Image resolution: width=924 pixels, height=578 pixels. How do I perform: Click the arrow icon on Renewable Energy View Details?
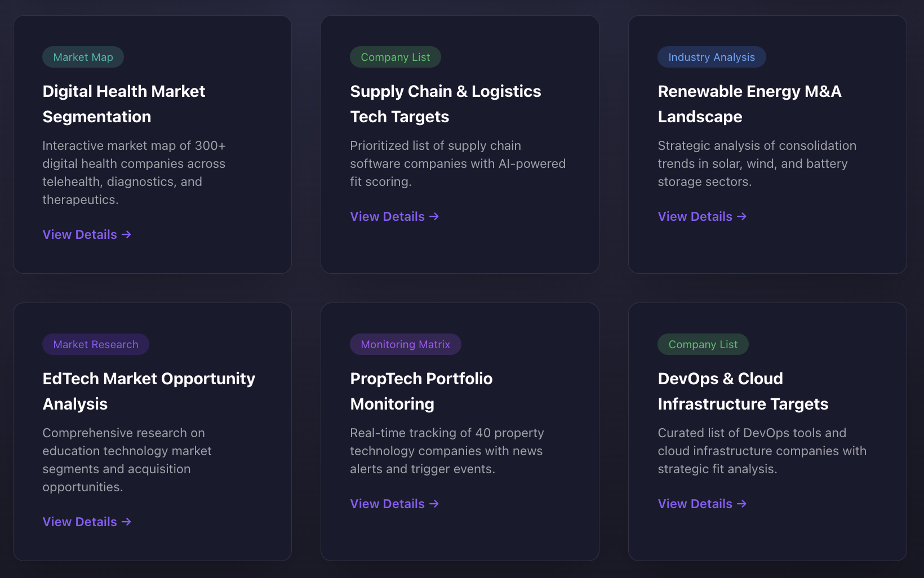(742, 216)
